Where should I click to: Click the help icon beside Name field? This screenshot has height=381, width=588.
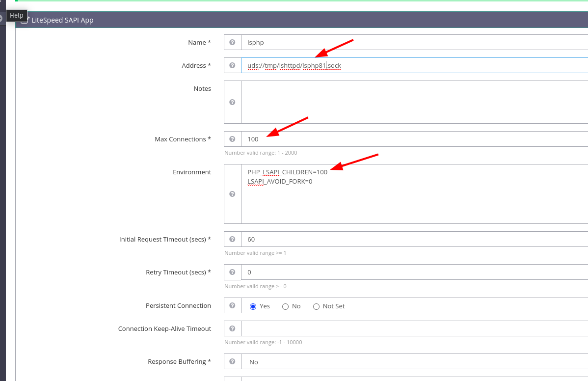(232, 42)
